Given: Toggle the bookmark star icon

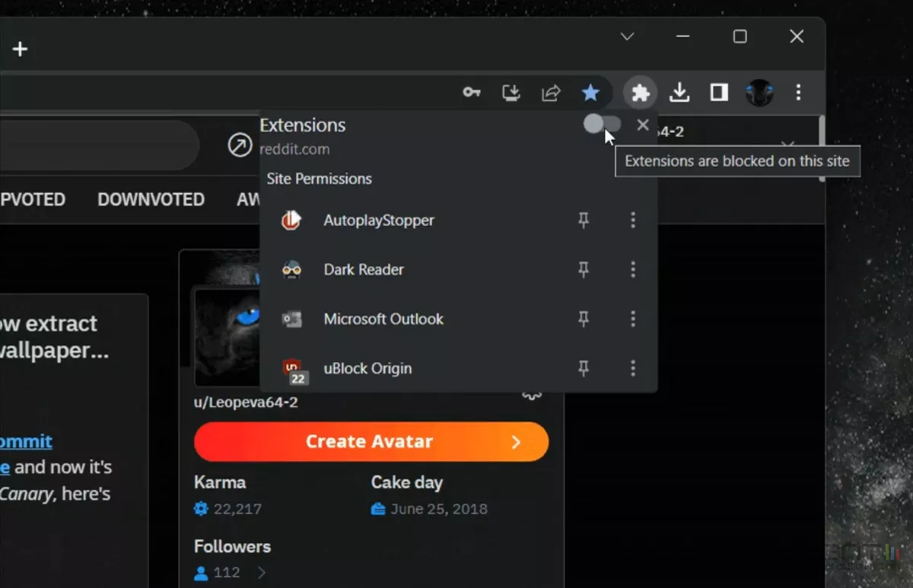Looking at the screenshot, I should [590, 93].
